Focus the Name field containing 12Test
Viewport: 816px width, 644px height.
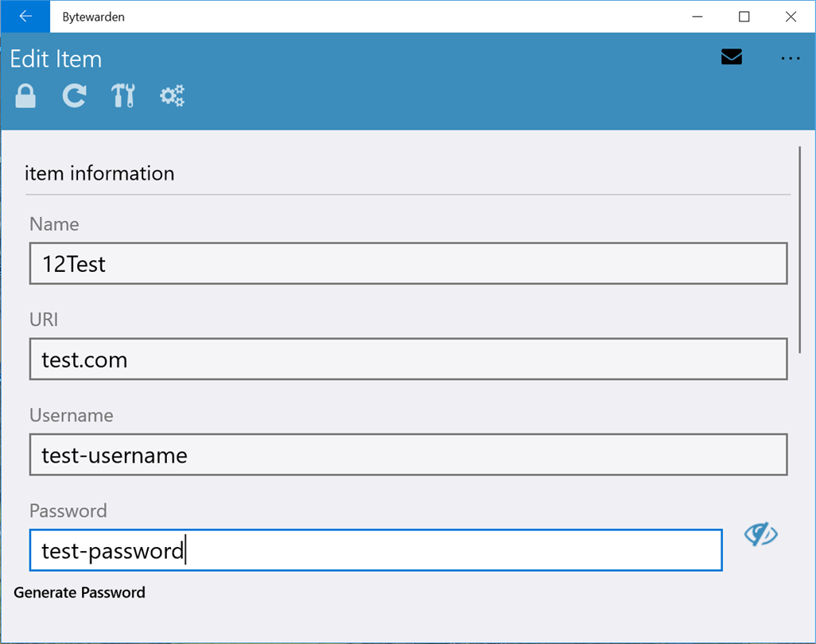(x=408, y=264)
